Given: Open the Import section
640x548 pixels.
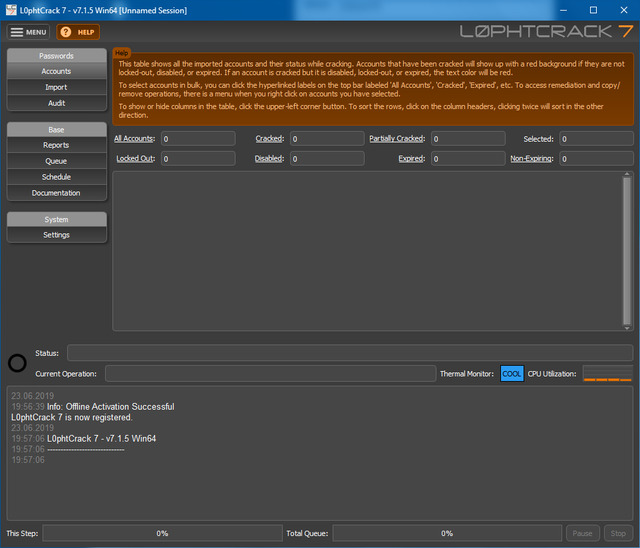Looking at the screenshot, I should tap(56, 87).
